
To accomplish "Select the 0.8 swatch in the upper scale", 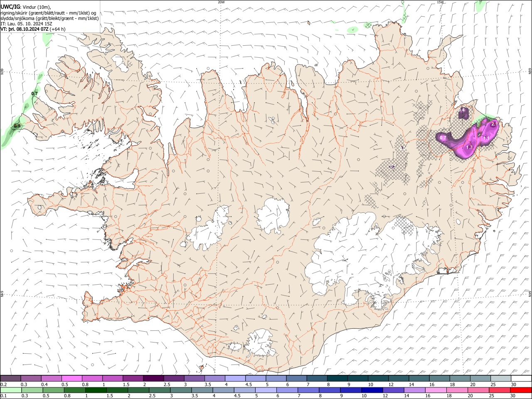I will point(92,378).
